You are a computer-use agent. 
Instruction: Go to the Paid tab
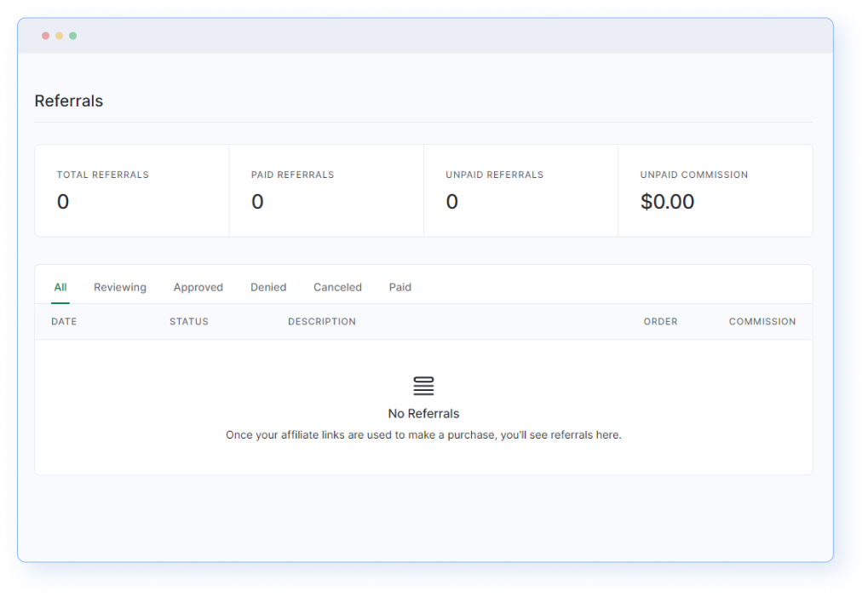pyautogui.click(x=400, y=287)
